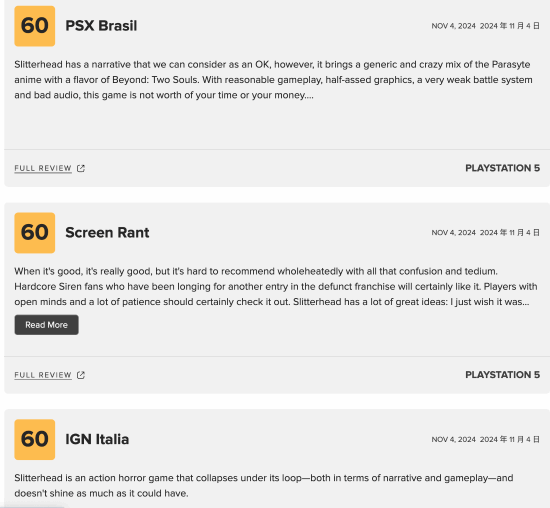Click the 60 score badge for PSX Brasil
550x508 pixels.
point(35,26)
